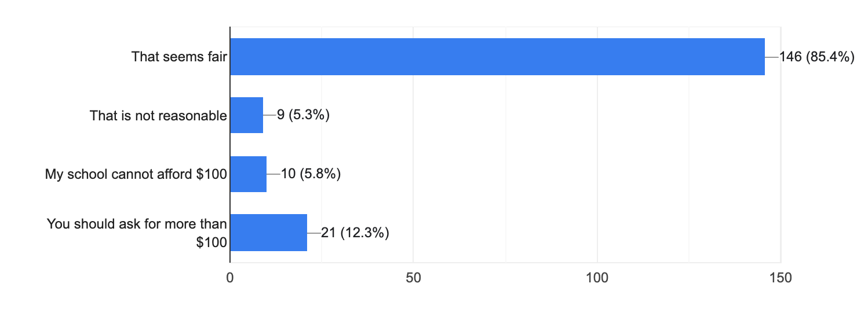
Task: Select the '100' tick label on the x-axis
Action: pyautogui.click(x=597, y=277)
